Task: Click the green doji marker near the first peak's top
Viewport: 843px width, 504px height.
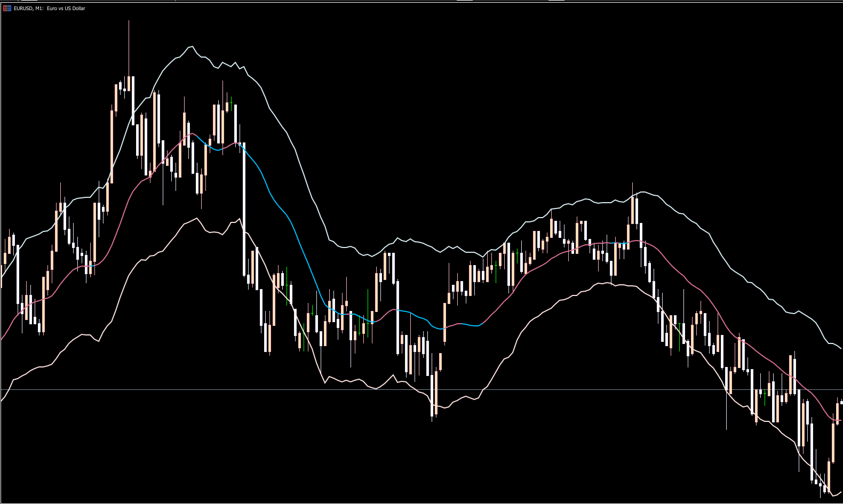Action: pos(231,102)
